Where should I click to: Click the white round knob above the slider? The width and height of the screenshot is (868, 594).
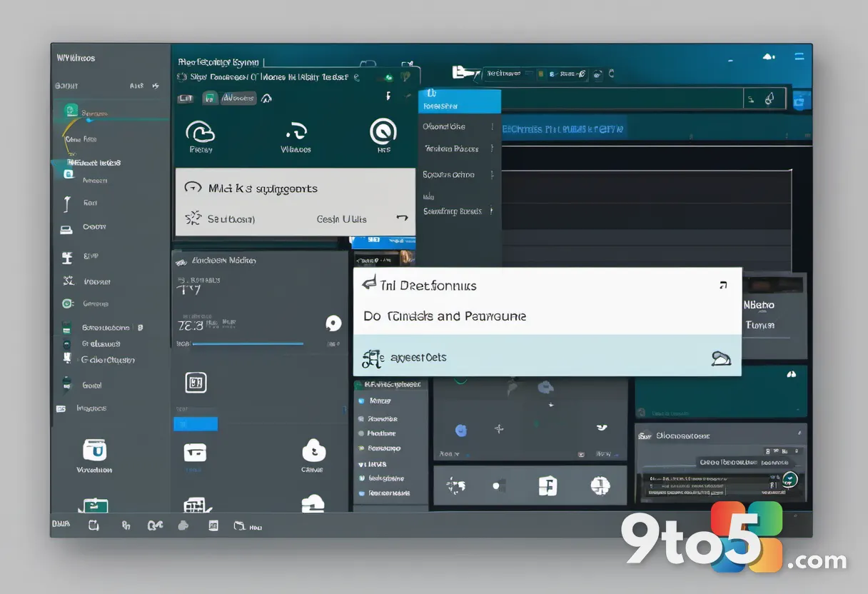[333, 323]
